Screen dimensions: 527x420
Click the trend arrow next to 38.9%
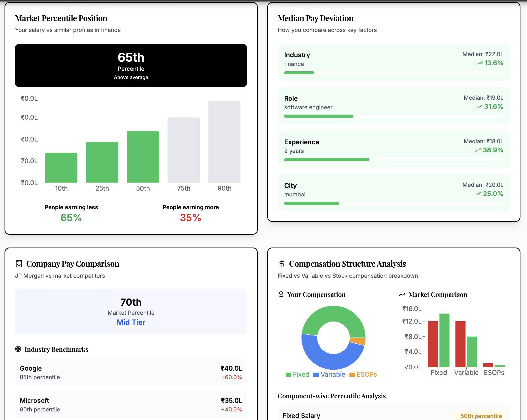pyautogui.click(x=478, y=150)
